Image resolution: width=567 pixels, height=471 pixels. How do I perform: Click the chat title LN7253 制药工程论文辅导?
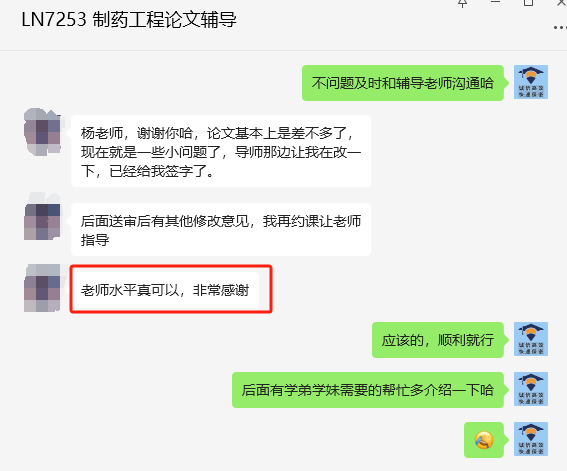click(x=129, y=20)
